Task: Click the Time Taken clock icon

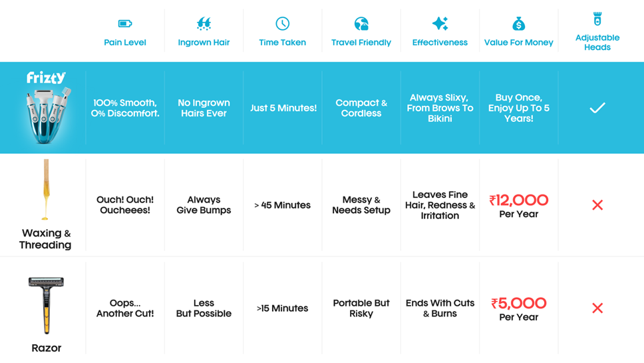Action: 283,24
